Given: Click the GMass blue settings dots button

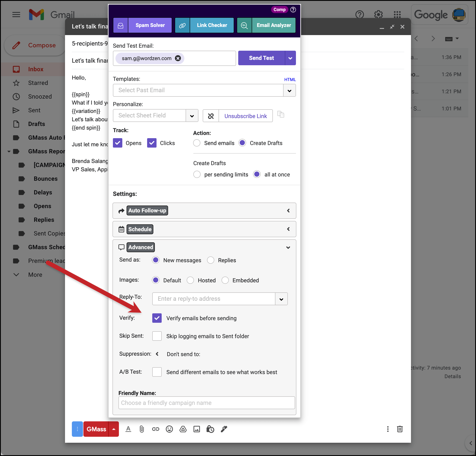Looking at the screenshot, I should click(x=77, y=429).
